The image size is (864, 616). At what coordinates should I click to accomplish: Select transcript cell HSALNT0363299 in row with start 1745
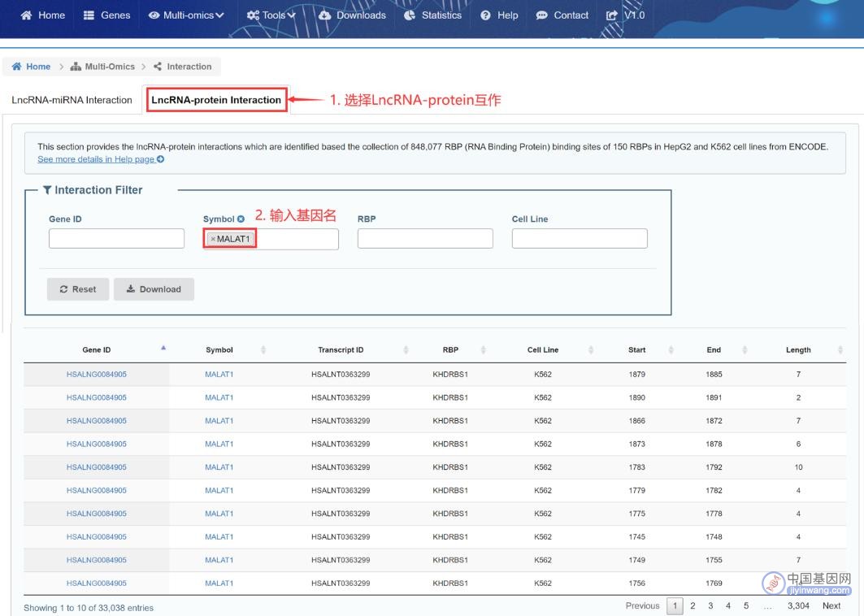tap(341, 536)
